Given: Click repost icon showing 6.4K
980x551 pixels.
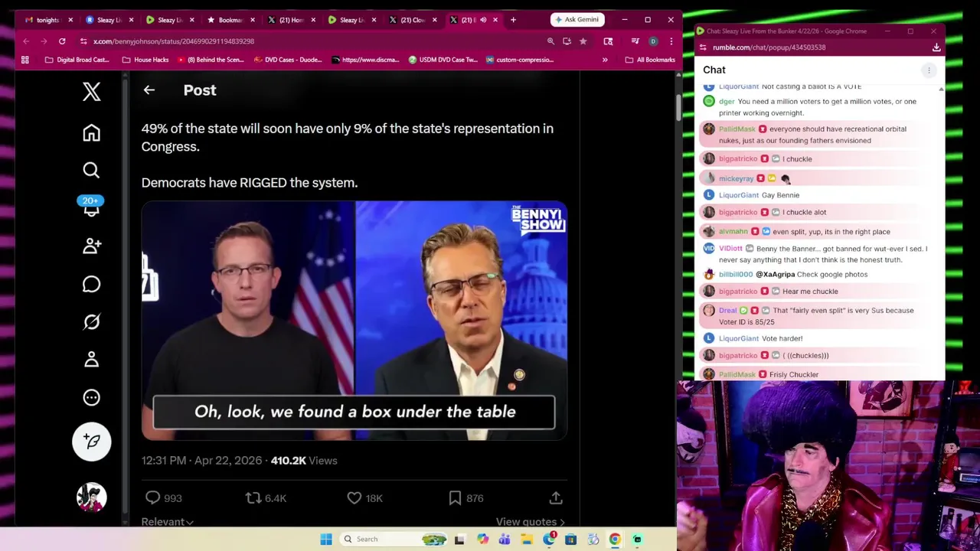Looking at the screenshot, I should (253, 498).
